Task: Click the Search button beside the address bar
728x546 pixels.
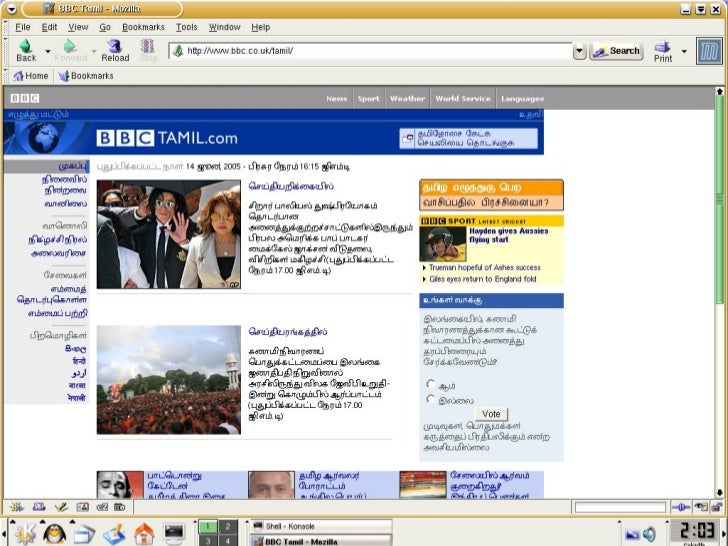Action: coord(616,51)
